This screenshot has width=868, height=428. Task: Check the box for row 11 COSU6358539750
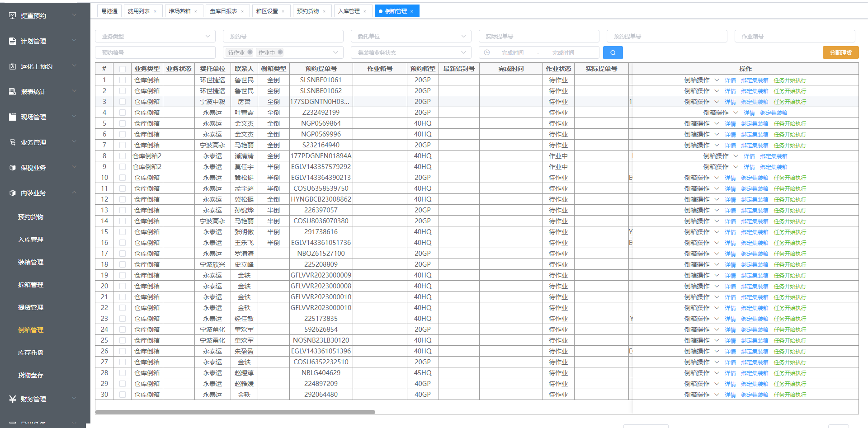pos(123,188)
